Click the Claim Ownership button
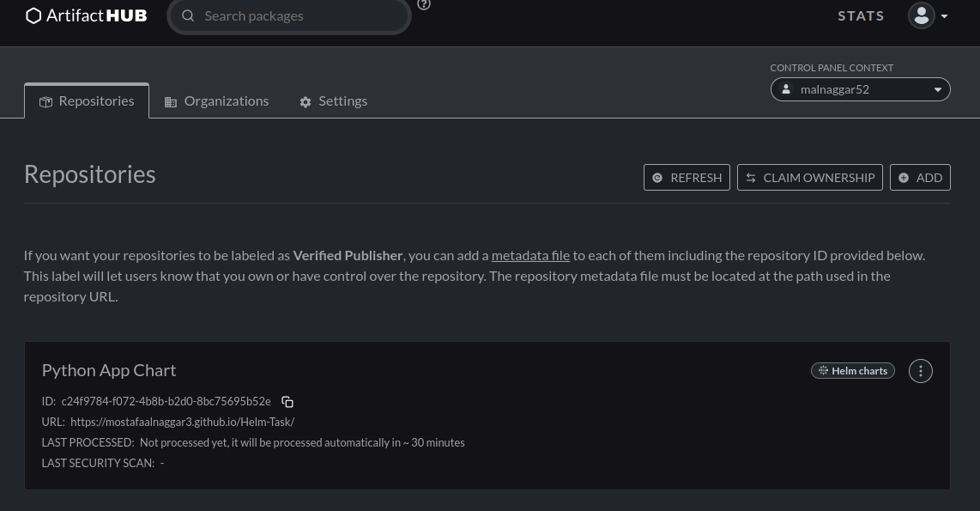Screen dimensions: 980x511 pos(809,178)
